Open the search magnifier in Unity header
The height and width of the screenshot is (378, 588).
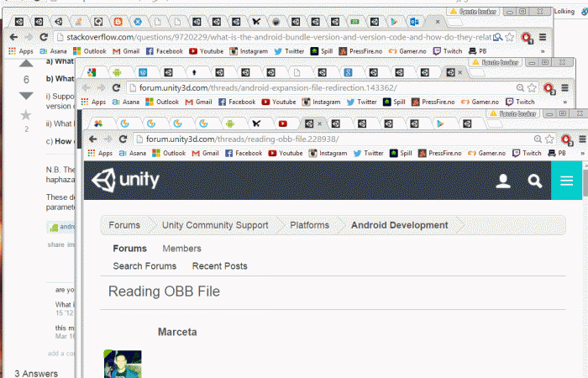pyautogui.click(x=535, y=181)
